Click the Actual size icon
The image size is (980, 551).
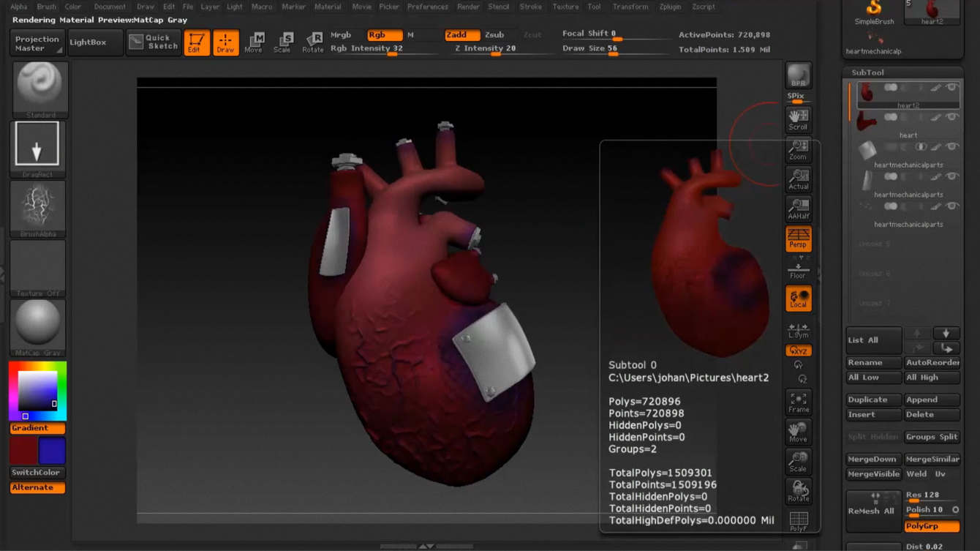pos(798,179)
